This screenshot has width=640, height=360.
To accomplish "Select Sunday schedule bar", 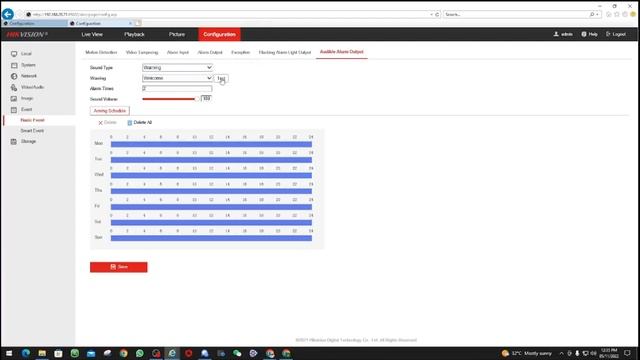I will coord(211,238).
